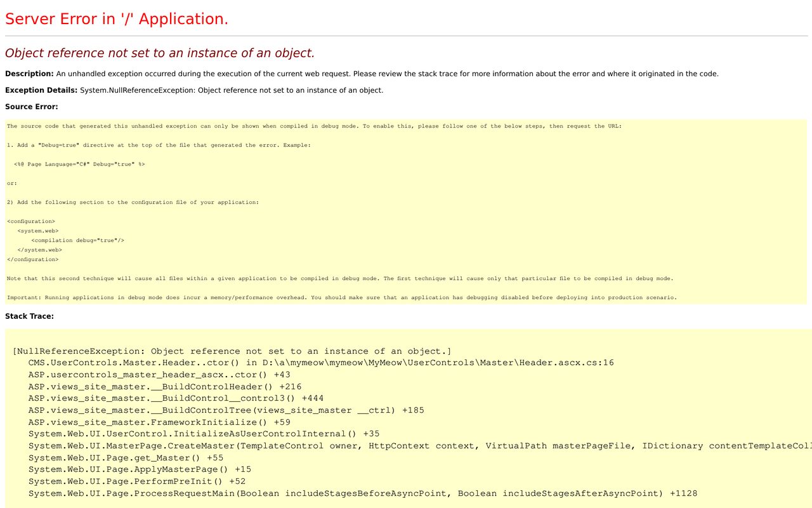Image resolution: width=812 pixels, height=508 pixels.
Task: Click the line starting "Important: Running applications"
Action: tap(342, 298)
